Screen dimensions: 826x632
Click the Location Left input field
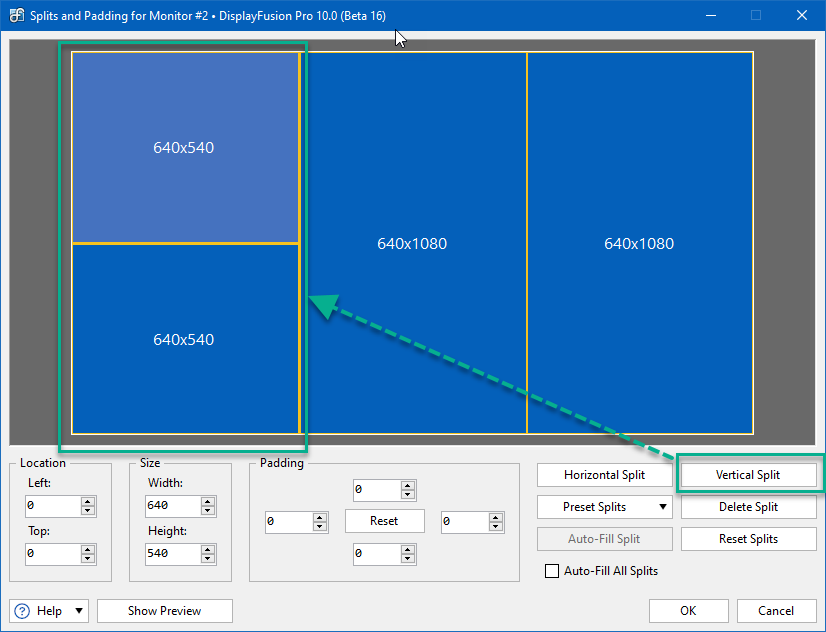click(x=53, y=506)
